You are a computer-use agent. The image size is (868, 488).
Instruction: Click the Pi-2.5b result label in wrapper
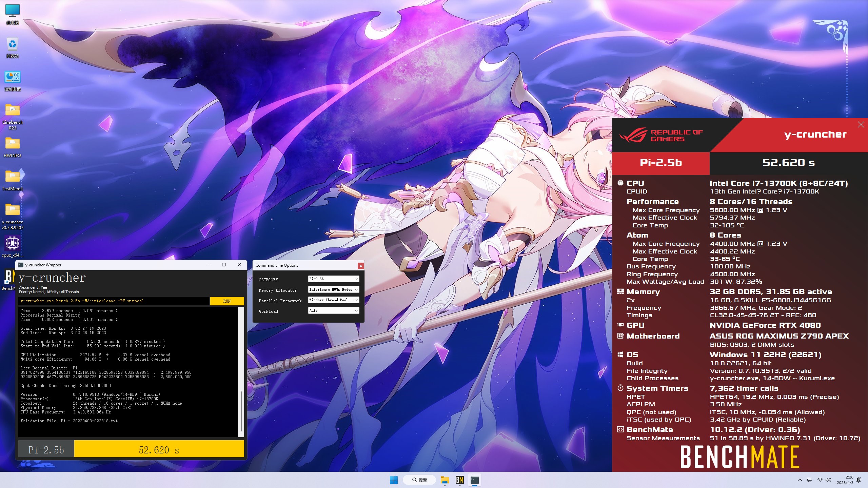pyautogui.click(x=46, y=449)
